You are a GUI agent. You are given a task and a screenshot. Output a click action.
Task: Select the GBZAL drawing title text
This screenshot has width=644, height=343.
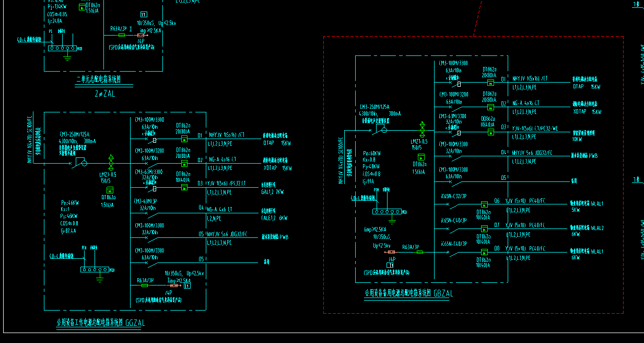click(409, 294)
